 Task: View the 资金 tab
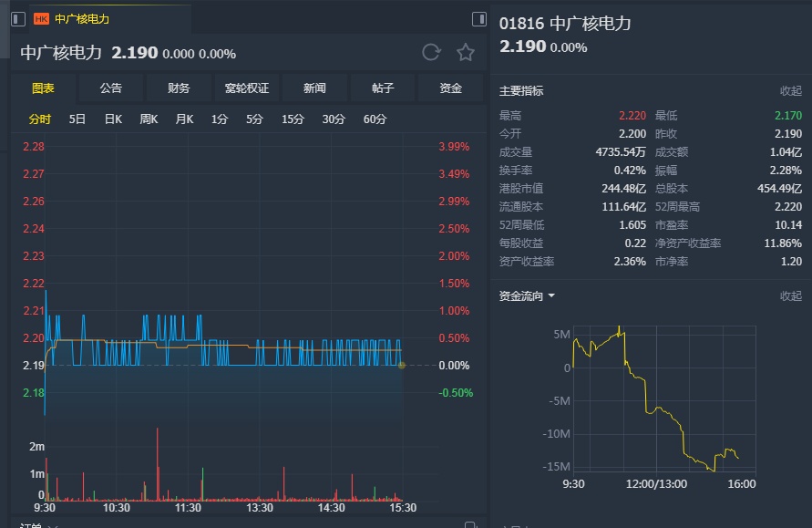(450, 88)
